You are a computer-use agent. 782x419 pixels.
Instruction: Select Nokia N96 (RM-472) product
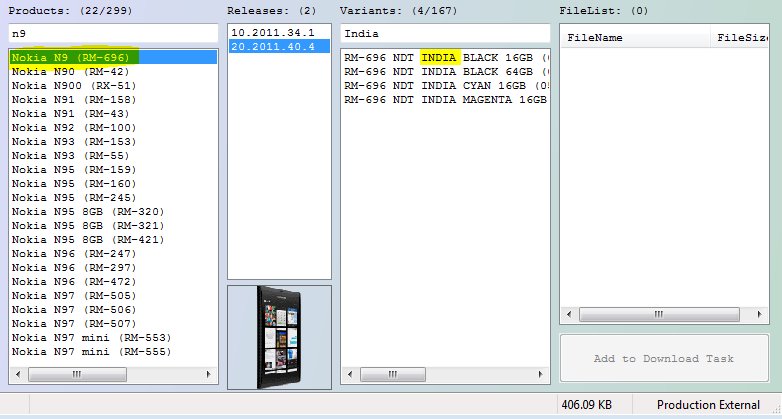click(113, 281)
